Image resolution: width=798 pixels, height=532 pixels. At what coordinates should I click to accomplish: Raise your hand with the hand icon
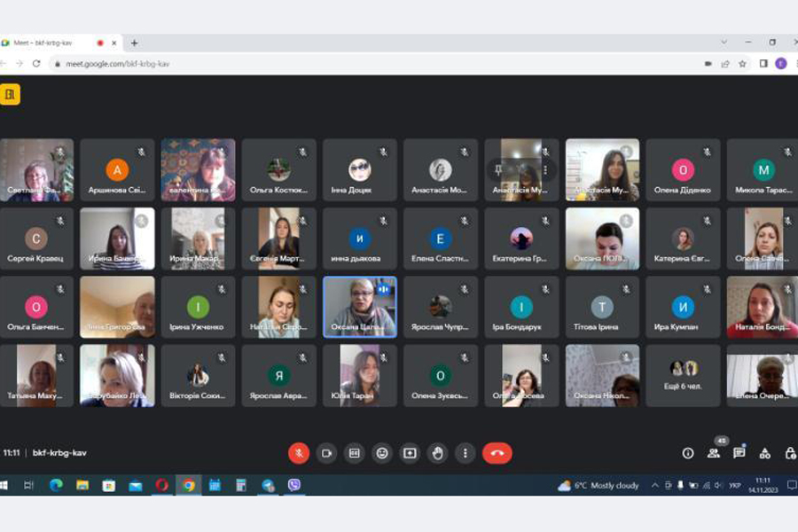tap(438, 453)
